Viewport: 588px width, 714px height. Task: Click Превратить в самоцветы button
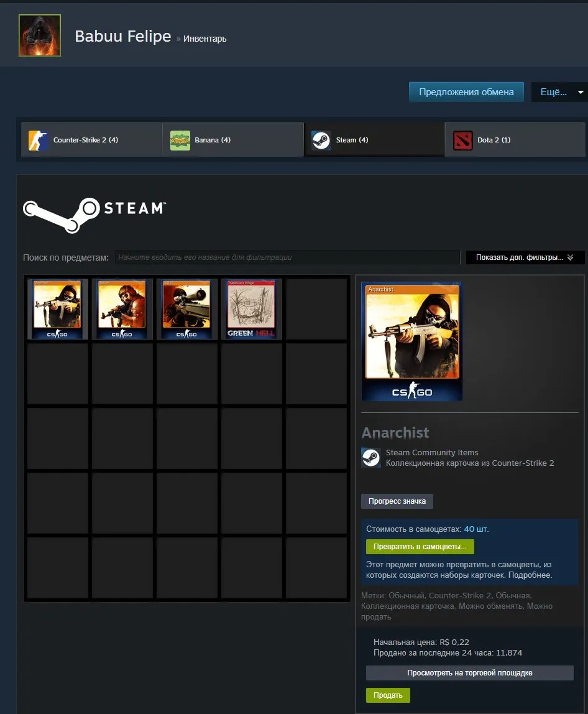[420, 547]
